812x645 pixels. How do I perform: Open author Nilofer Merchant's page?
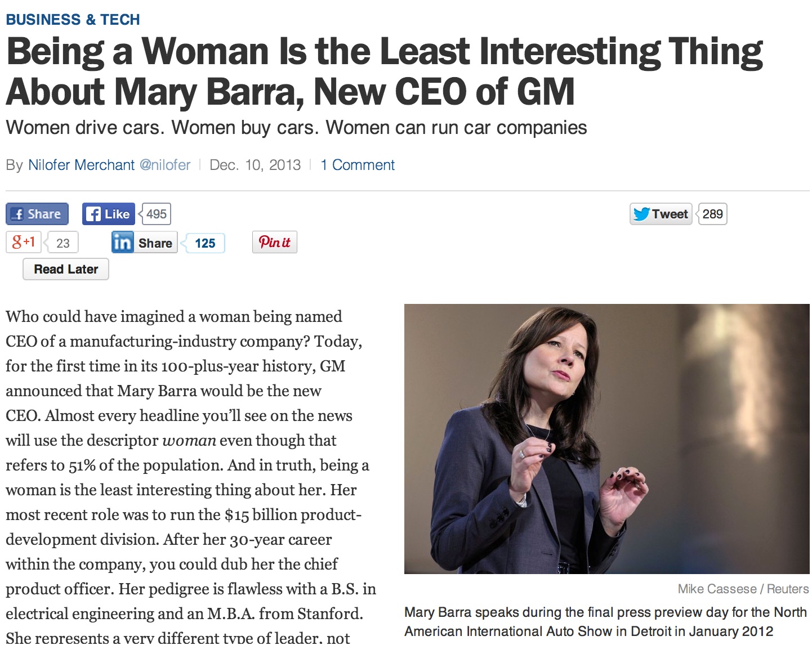(x=81, y=165)
